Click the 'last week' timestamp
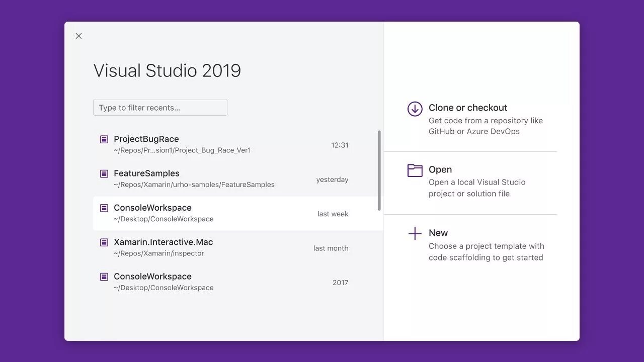Viewport: 644px width, 362px height. click(x=333, y=214)
